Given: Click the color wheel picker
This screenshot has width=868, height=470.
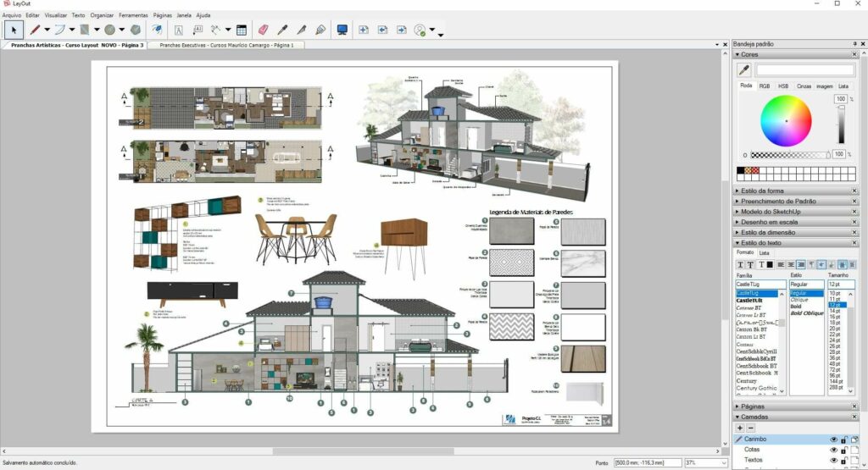Looking at the screenshot, I should click(x=786, y=121).
